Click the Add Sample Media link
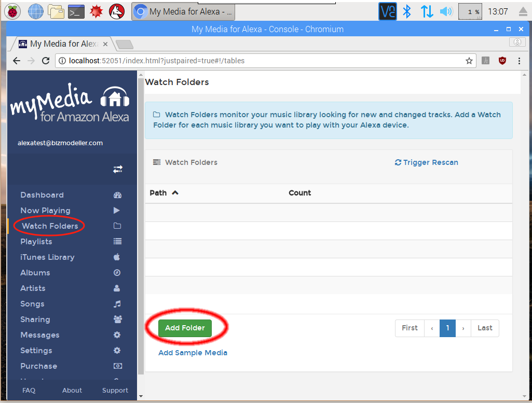 pos(193,353)
